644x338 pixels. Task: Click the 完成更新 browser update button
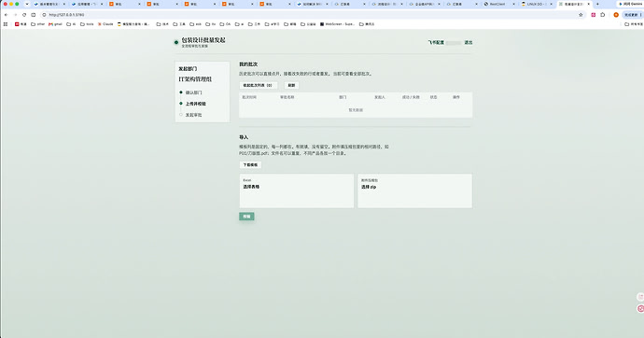(633, 15)
